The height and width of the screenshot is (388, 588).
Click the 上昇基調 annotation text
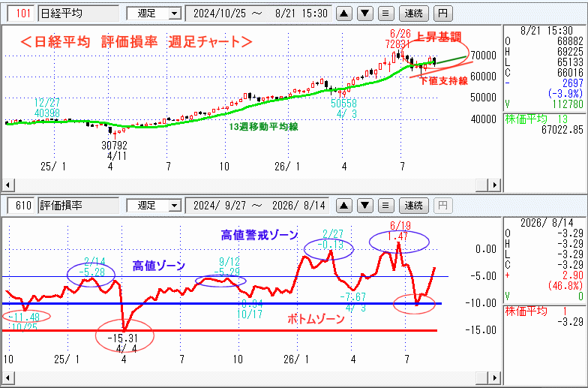[x=438, y=37]
